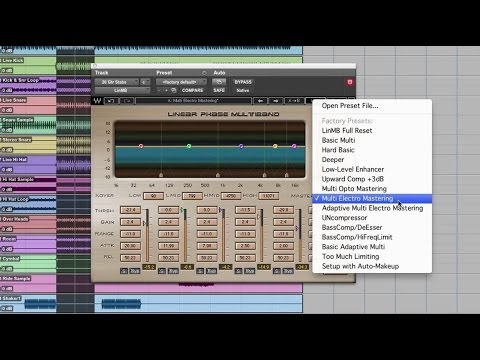Click the Waves logo icon

click(97, 101)
